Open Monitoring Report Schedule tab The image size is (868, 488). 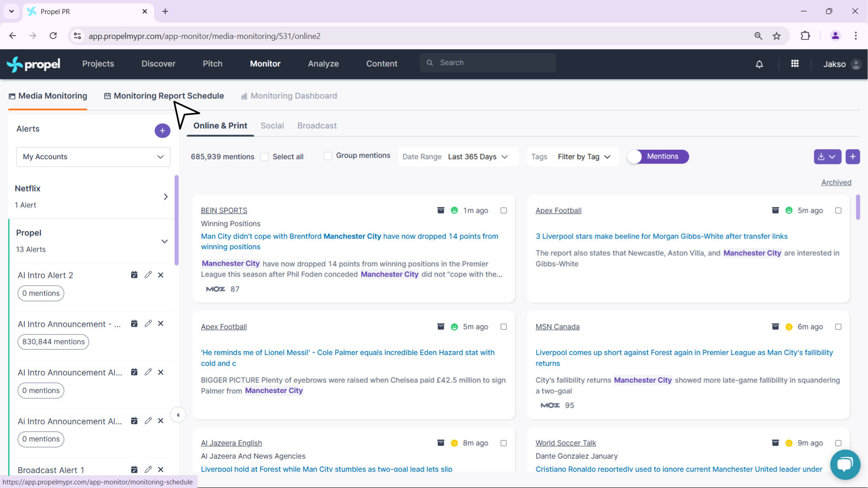(x=164, y=96)
